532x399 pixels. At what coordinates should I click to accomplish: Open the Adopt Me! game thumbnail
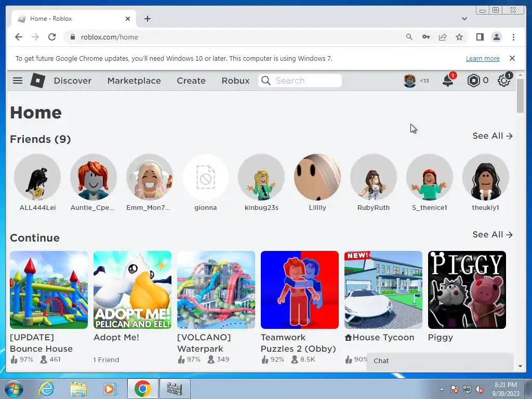[x=132, y=290]
